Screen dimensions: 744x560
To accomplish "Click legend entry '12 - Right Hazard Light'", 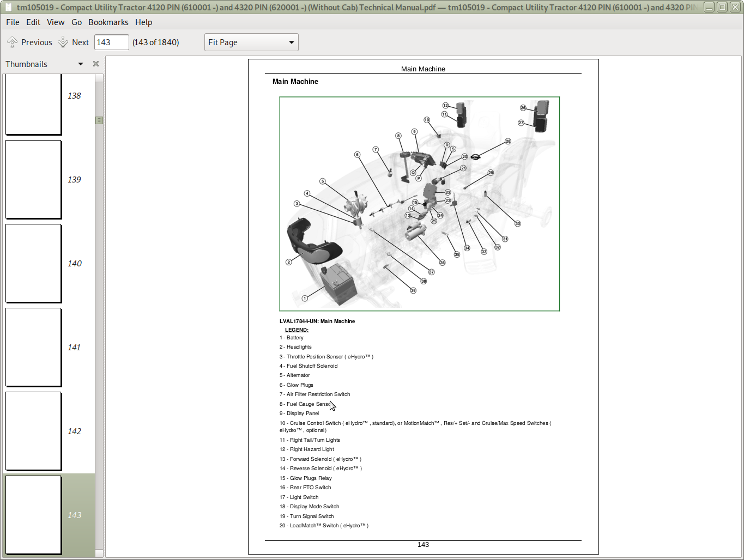I will click(307, 449).
